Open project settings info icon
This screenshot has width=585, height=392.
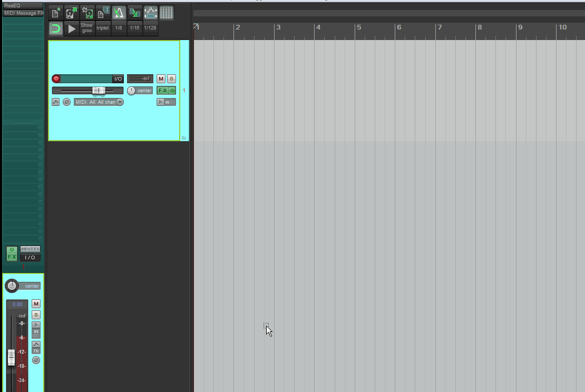tap(103, 13)
